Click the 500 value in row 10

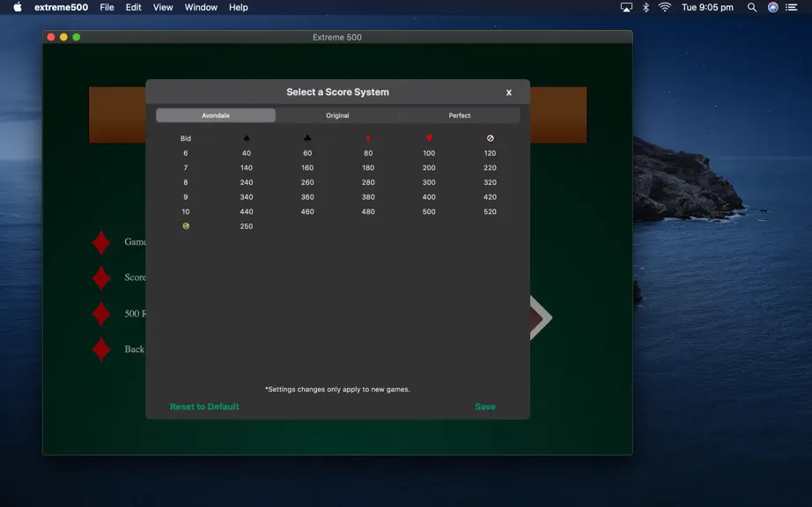(429, 211)
